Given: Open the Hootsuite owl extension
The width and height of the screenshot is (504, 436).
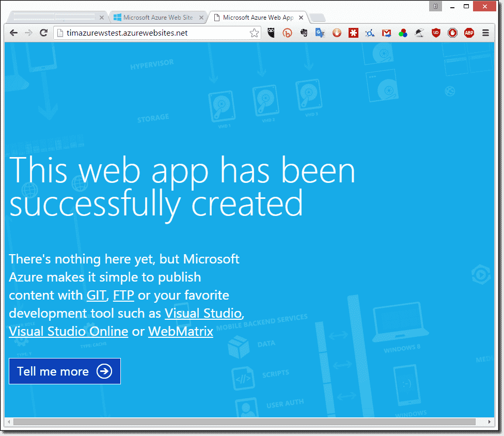Looking at the screenshot, I should point(271,33).
